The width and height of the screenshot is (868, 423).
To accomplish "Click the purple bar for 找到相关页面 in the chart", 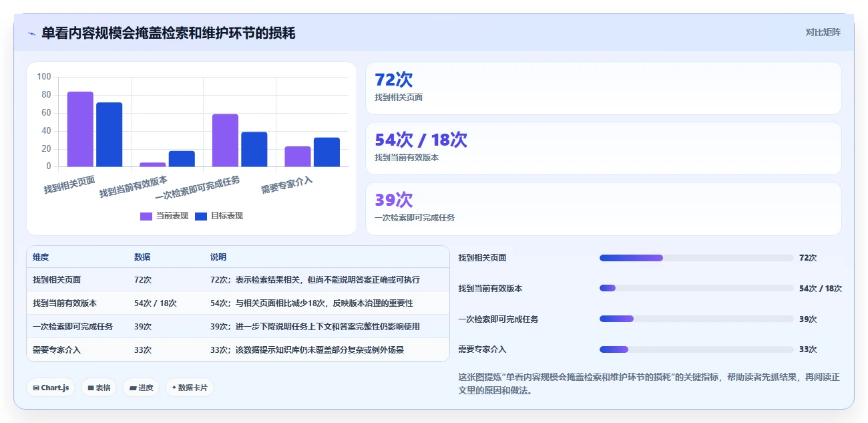I will pyautogui.click(x=80, y=129).
